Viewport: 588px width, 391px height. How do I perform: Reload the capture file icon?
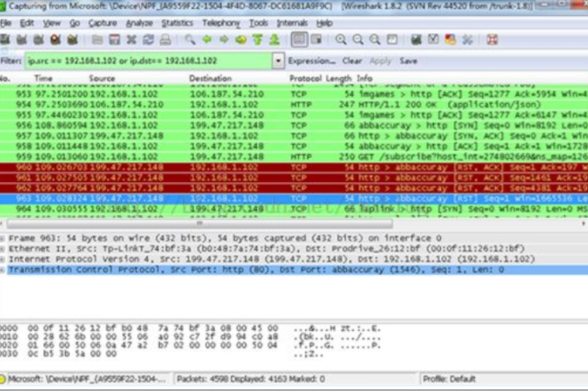tap(148, 40)
